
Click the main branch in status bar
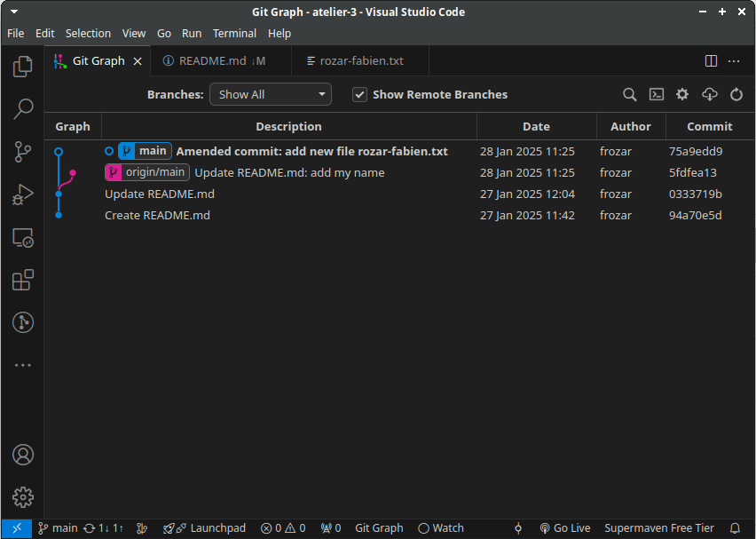58,528
